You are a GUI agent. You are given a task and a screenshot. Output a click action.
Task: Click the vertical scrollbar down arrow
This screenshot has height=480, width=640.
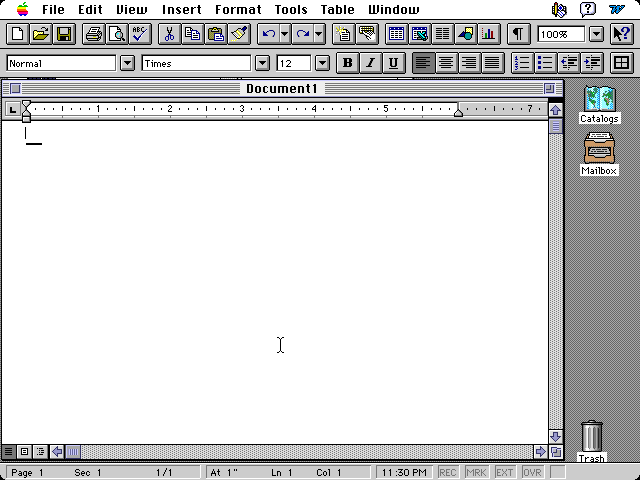tap(556, 437)
